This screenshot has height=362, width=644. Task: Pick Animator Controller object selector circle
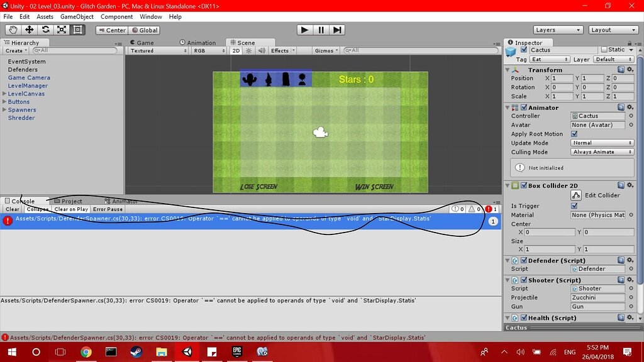(x=631, y=116)
